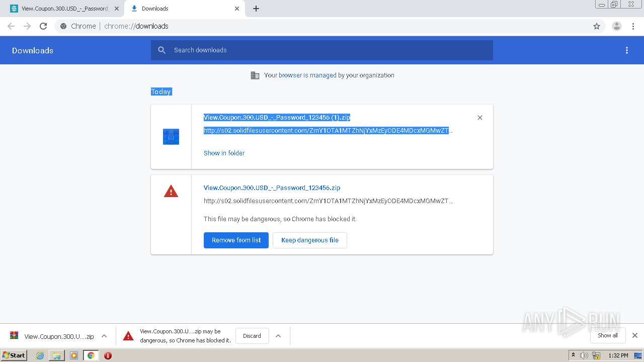Viewport: 644px width, 362px height.
Task: Go forward with the forward arrow
Action: 27,26
